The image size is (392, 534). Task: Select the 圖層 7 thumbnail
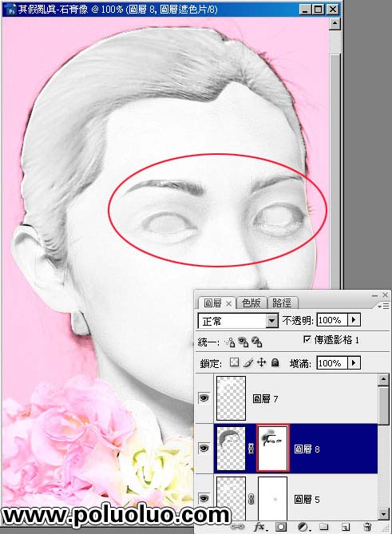coord(231,398)
